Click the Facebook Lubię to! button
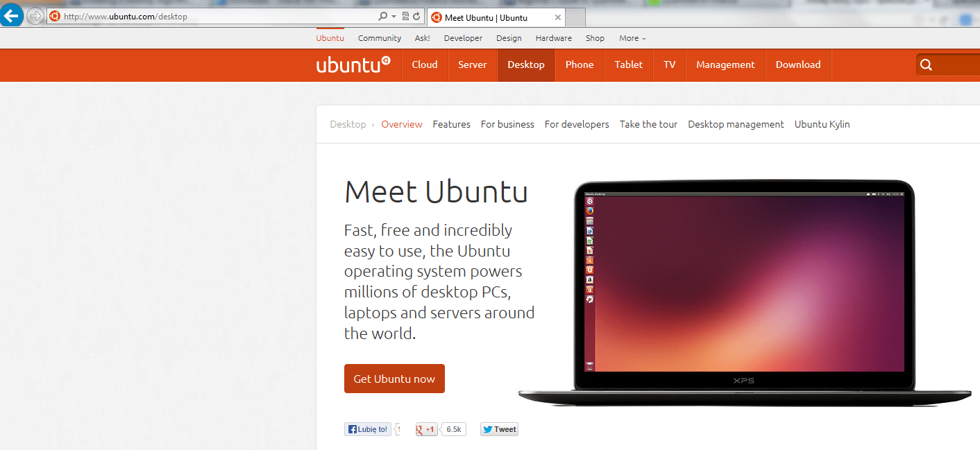Screen dimensions: 980x450 (x=368, y=429)
